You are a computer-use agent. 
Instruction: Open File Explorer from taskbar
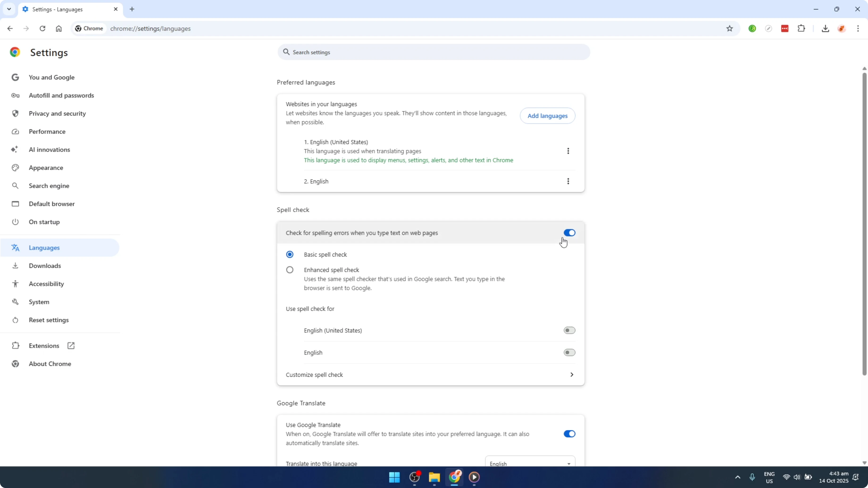pyautogui.click(x=434, y=477)
